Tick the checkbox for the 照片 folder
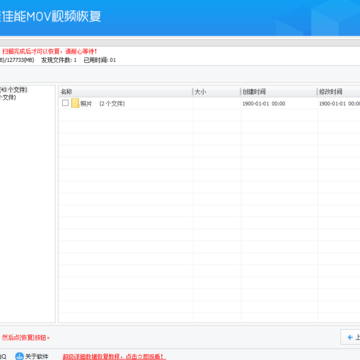 (x=65, y=103)
